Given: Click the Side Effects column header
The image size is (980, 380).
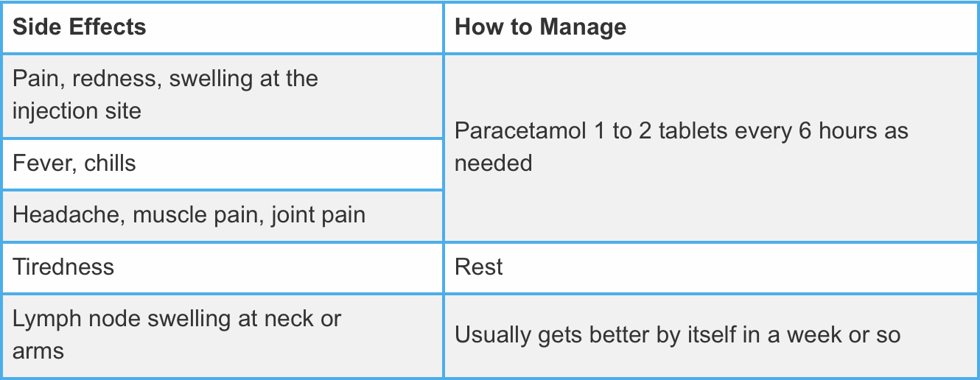Looking at the screenshot, I should tap(80, 27).
